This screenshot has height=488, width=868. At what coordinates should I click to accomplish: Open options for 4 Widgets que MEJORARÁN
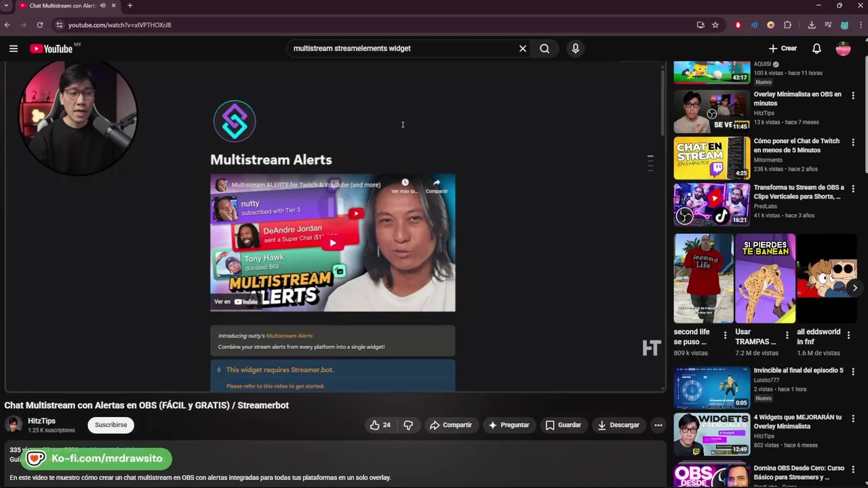(853, 419)
